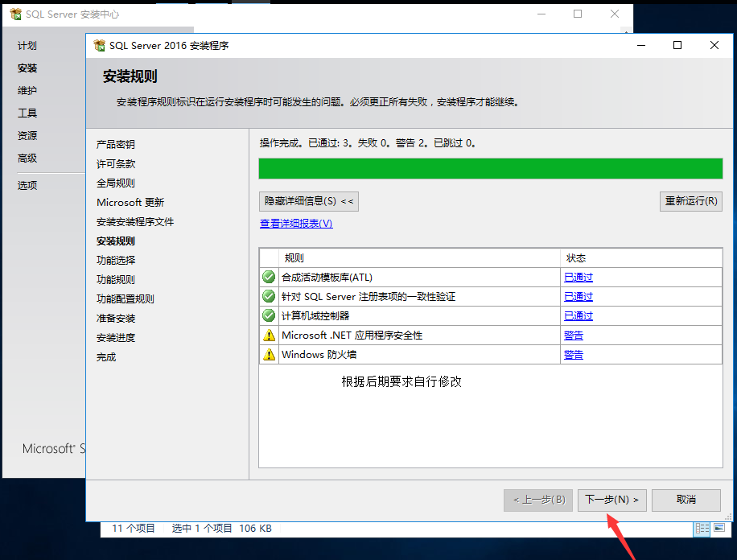Select 高级 in Installation Center sidebar

point(27,158)
